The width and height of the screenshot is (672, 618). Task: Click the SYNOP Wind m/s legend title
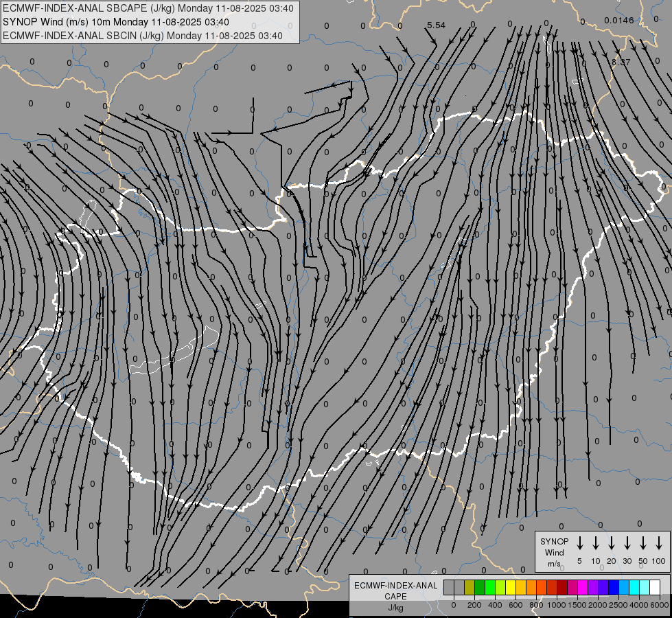coord(554,552)
